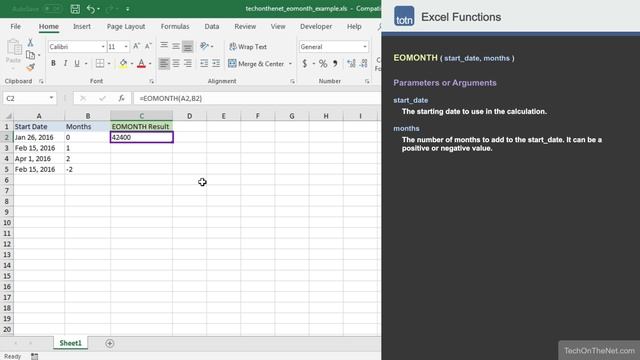Viewport: 640px width, 360px height.
Task: Center text horizontally in the cell
Action: point(176,63)
